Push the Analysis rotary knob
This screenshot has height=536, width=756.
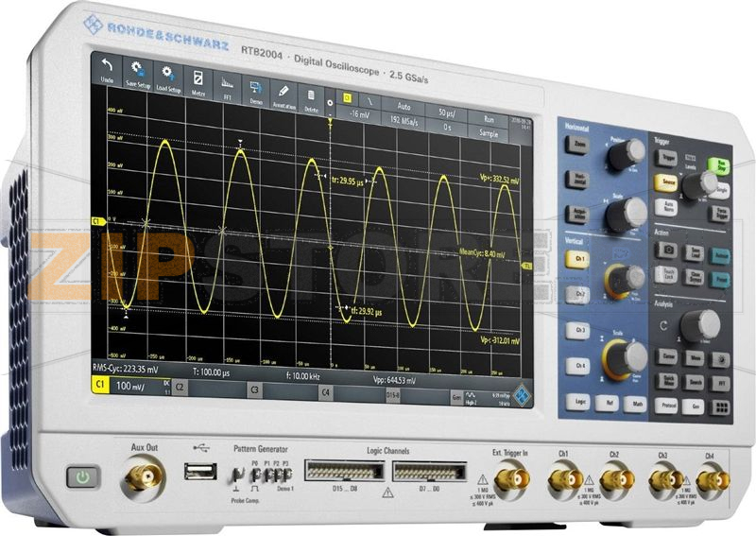pos(700,326)
